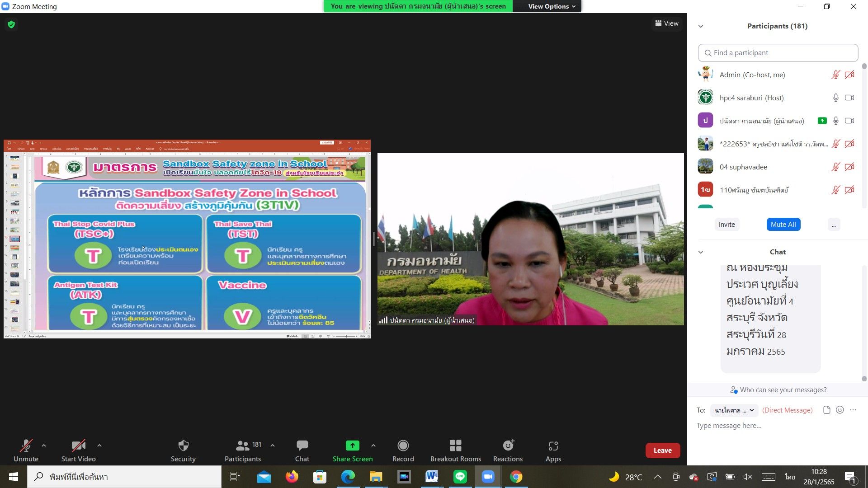Open Firefox from the taskbar

point(292,477)
